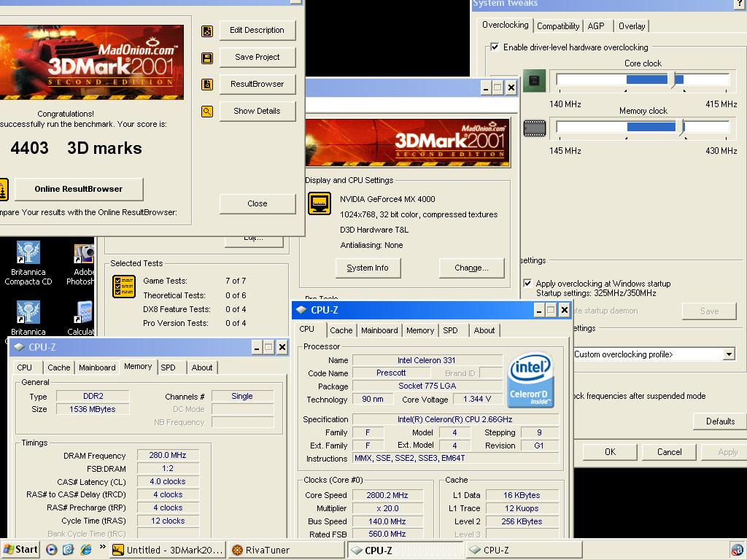
Task: Click the Intel Celeron D logo
Action: click(530, 379)
